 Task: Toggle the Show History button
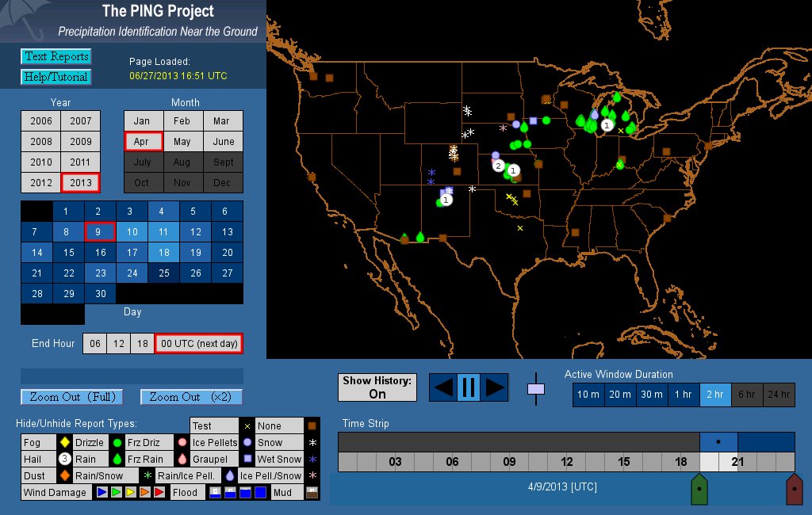[377, 387]
